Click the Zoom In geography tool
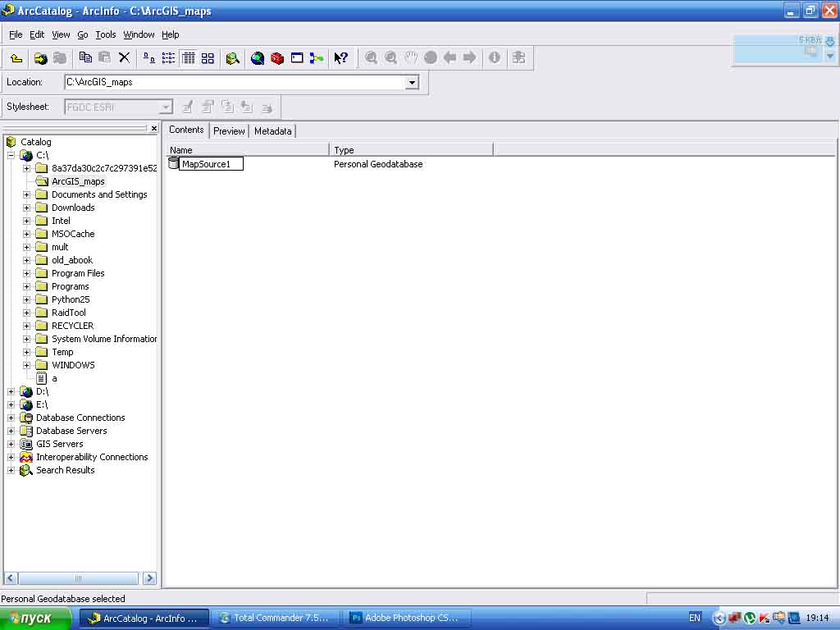The height and width of the screenshot is (630, 840). [371, 57]
